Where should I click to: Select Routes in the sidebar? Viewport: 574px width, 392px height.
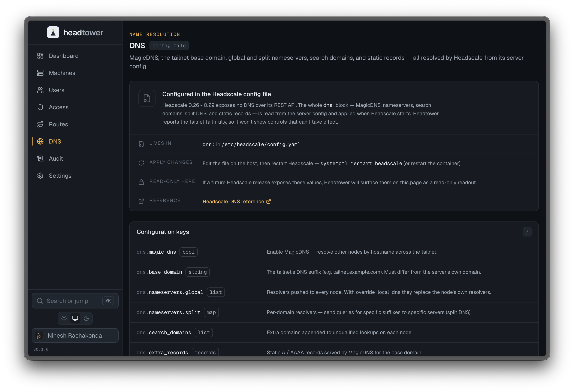(x=75, y=124)
